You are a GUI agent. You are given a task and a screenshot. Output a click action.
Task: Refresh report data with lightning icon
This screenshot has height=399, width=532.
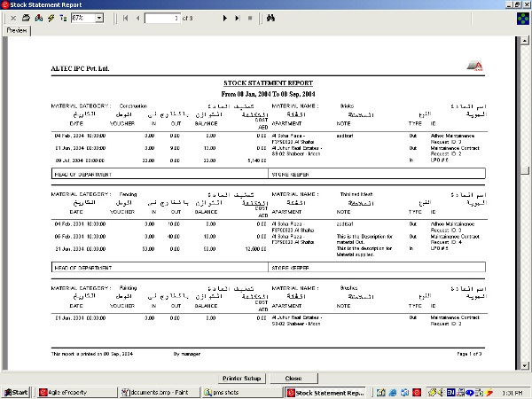pos(51,18)
